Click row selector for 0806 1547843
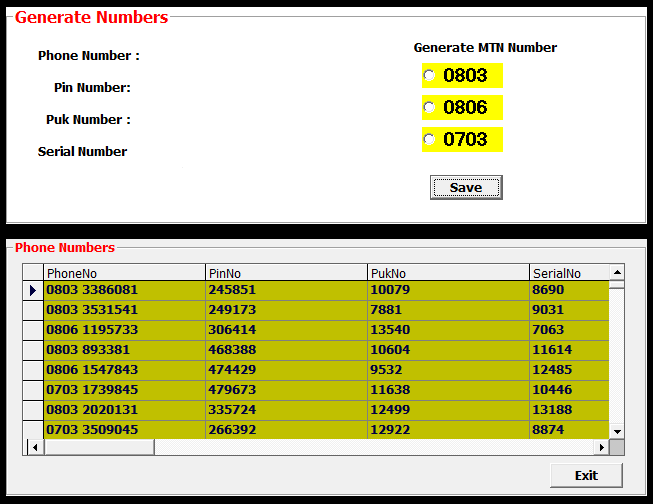The height and width of the screenshot is (504, 653). point(33,370)
